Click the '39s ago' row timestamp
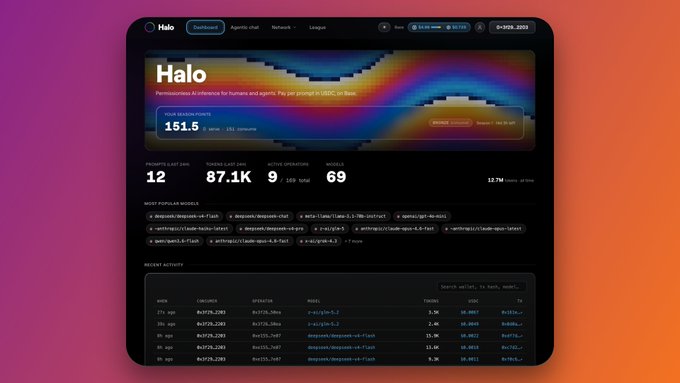The height and width of the screenshot is (383, 680). coord(166,324)
